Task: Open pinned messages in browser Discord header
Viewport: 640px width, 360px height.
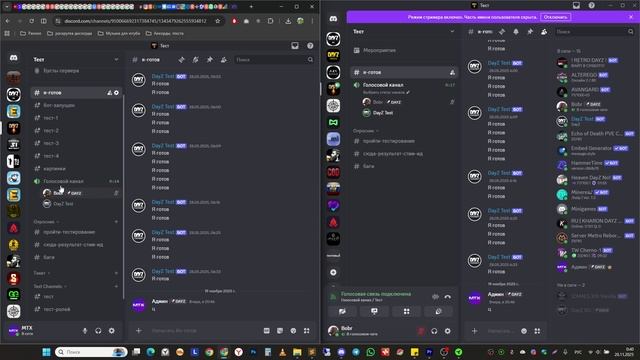Action: pyautogui.click(x=209, y=60)
